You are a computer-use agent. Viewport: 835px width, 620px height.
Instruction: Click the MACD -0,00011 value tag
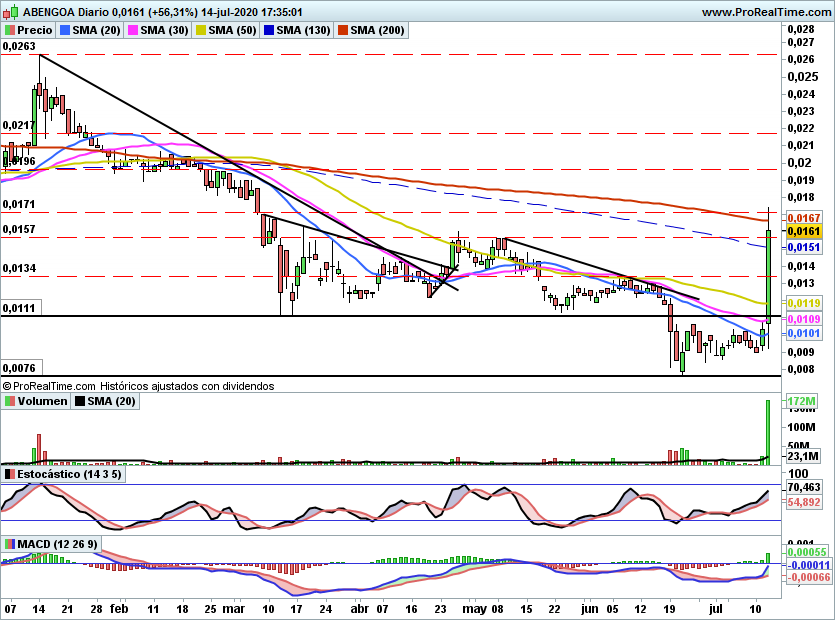(808, 565)
